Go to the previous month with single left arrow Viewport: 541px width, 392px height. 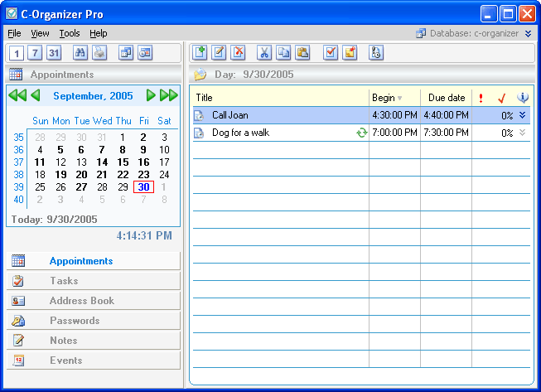click(x=35, y=95)
